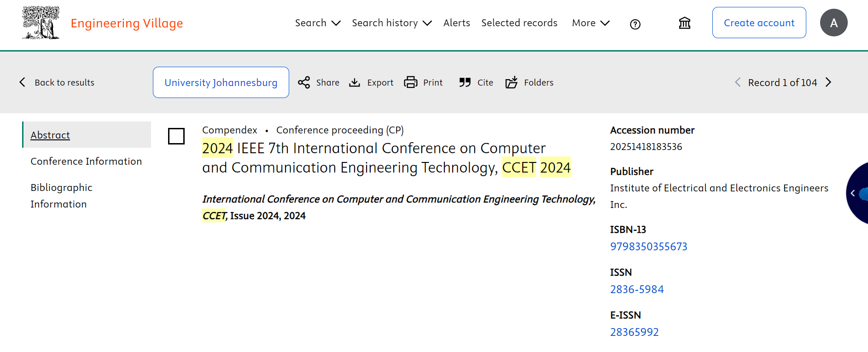Screen dimensions: 868x352
Task: Open E-ISSN link 28365992
Action: point(635,332)
